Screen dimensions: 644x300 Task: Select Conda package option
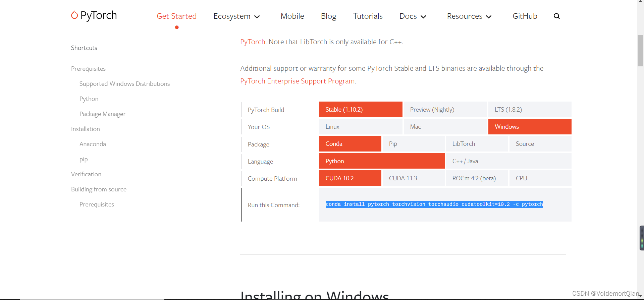(x=350, y=144)
